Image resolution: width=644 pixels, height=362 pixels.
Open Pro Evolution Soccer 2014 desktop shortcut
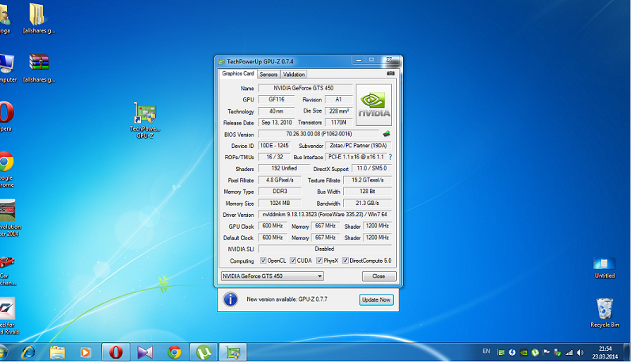[9, 218]
